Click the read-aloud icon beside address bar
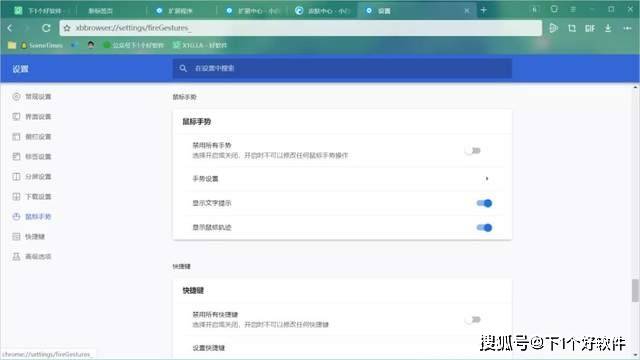 click(x=553, y=28)
